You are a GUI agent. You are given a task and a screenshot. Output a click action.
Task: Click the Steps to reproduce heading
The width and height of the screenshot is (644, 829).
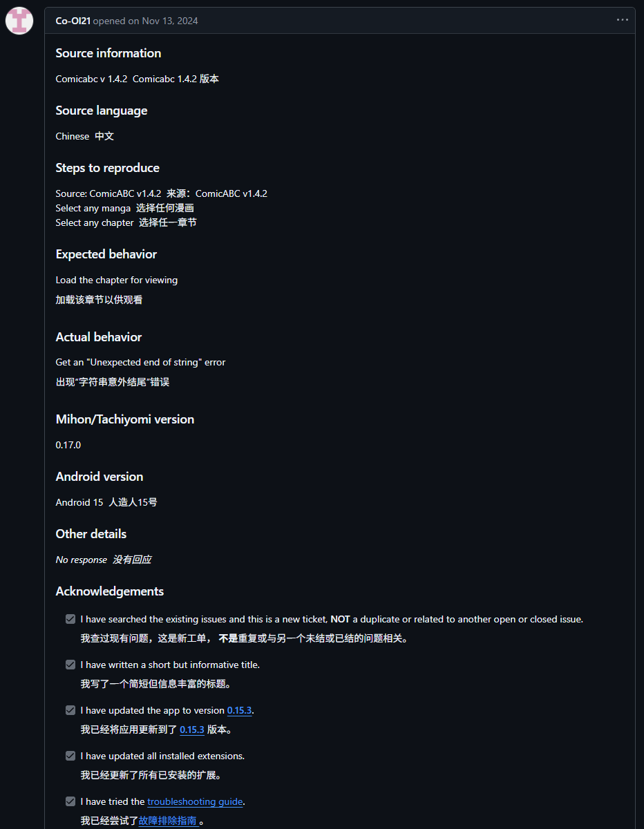coord(107,168)
